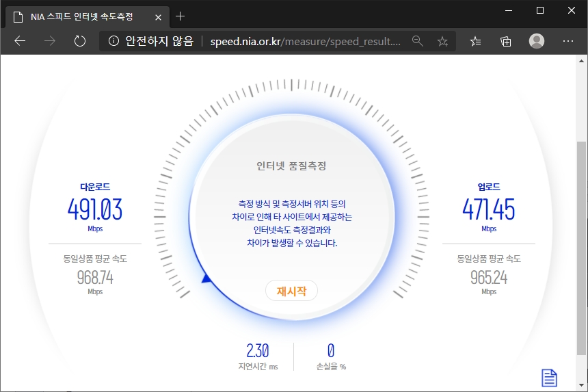Click the 업로드 label
The image size is (588, 392).
pyautogui.click(x=489, y=187)
